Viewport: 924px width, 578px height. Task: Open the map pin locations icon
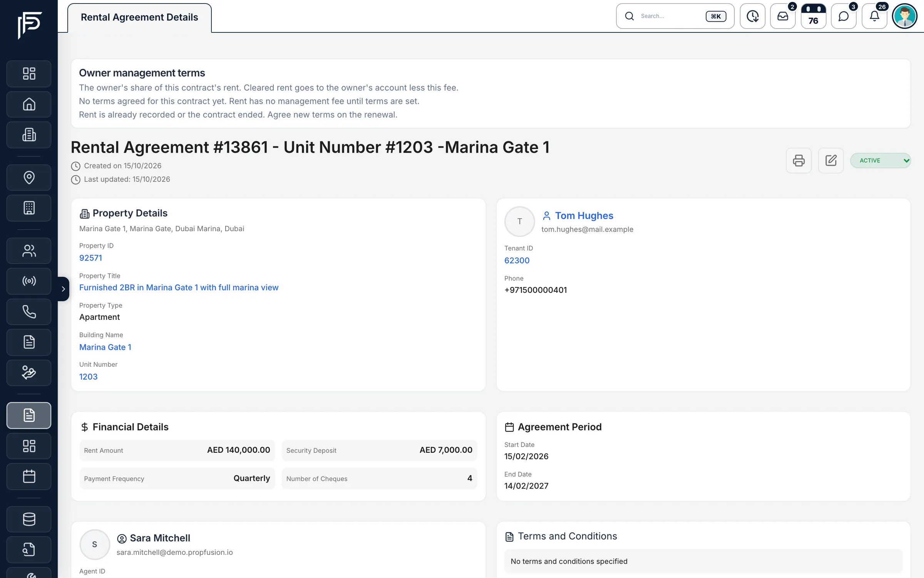click(29, 177)
